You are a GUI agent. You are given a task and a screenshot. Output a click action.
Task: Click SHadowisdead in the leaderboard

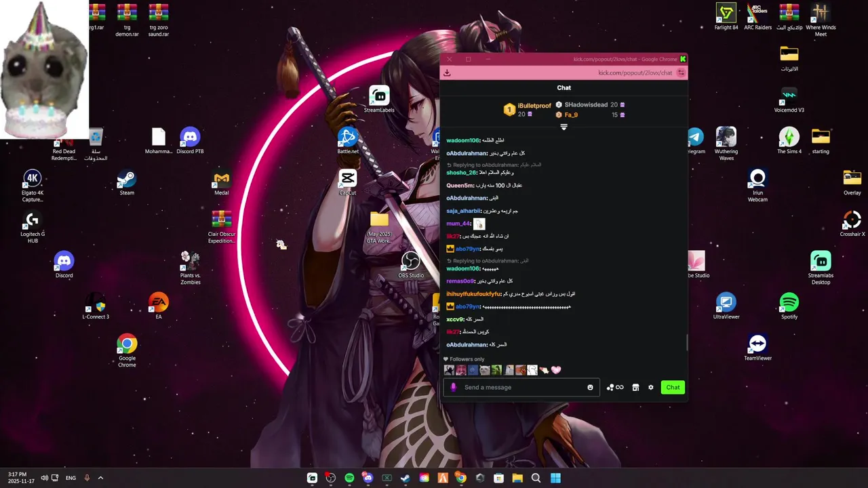pos(586,105)
